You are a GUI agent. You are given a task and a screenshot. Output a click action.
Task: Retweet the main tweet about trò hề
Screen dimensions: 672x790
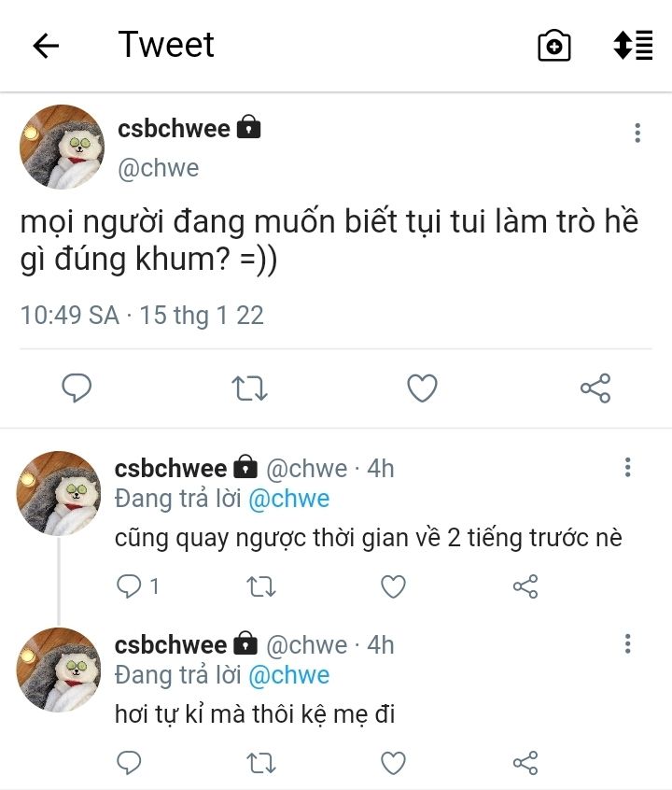click(x=249, y=388)
